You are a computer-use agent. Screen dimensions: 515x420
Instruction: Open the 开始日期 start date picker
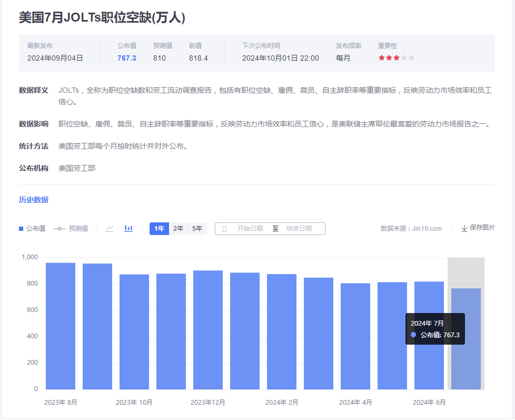250,229
